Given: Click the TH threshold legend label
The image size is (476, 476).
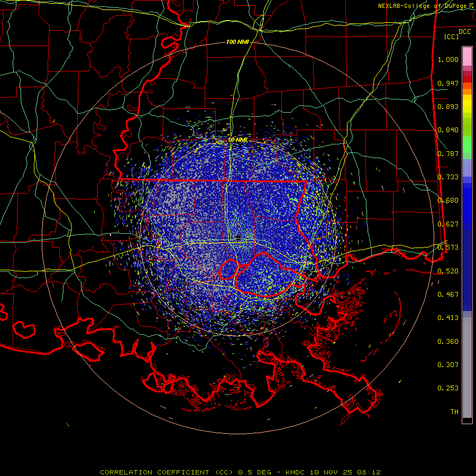Looking at the screenshot, I should (x=454, y=412).
